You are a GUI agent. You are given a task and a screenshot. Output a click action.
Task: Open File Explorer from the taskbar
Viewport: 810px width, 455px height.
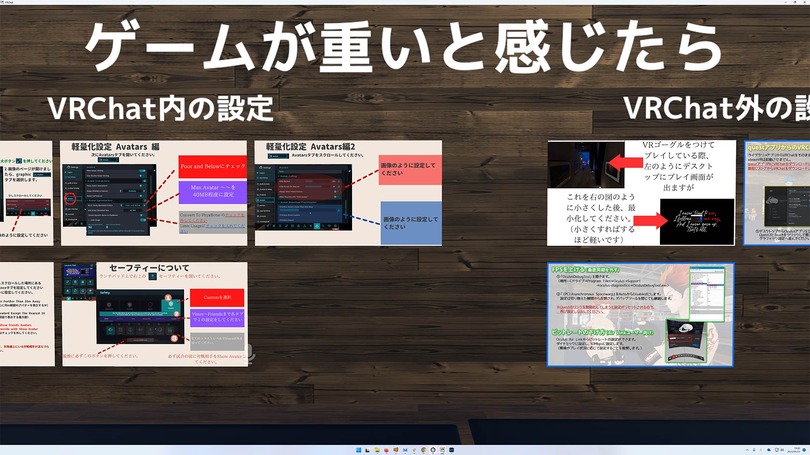(x=377, y=450)
